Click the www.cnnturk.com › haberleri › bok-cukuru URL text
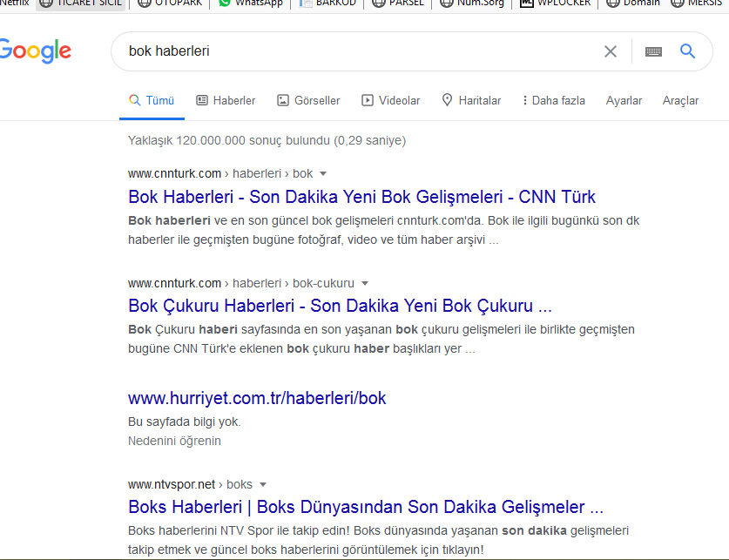 click(241, 284)
